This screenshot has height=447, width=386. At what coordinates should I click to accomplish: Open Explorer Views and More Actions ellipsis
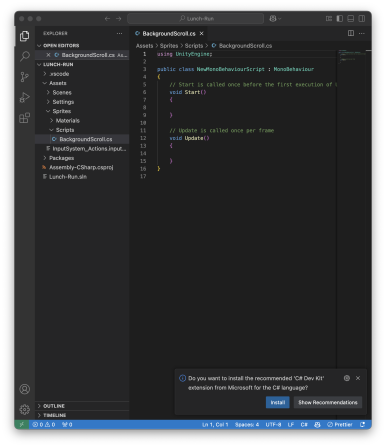click(119, 33)
